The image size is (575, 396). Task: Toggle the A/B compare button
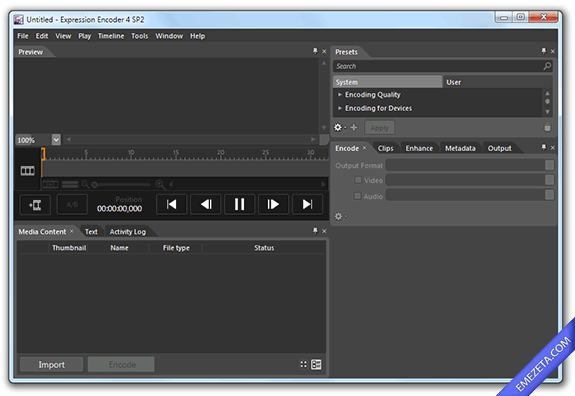(72, 205)
